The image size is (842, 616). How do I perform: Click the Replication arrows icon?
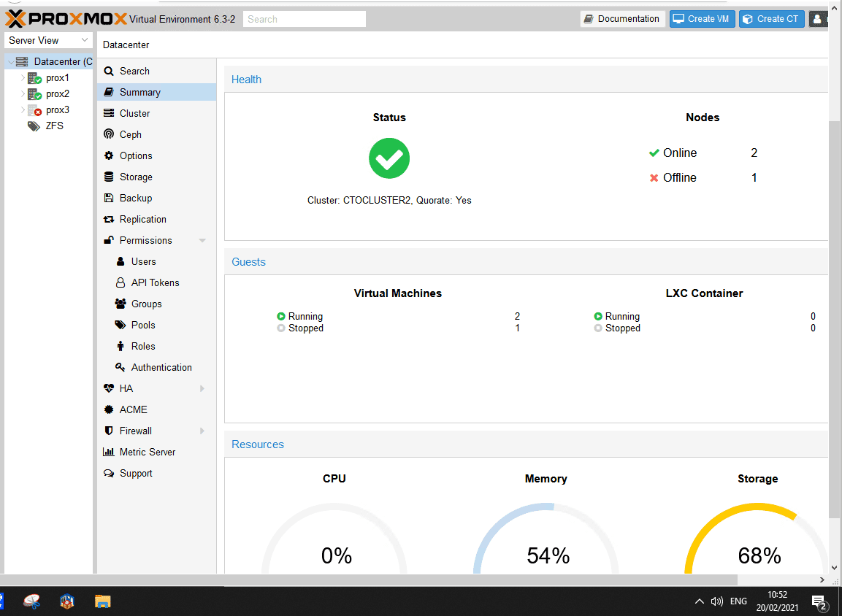[x=109, y=220]
